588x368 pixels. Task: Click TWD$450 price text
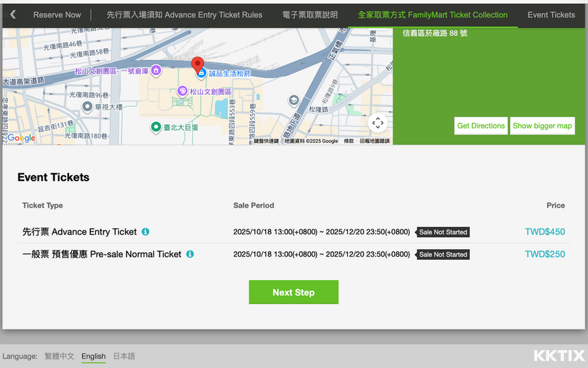point(545,232)
